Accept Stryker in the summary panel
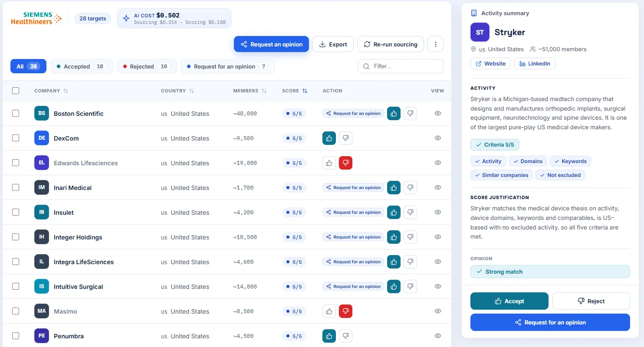Screen dimensions: 644x347 click(x=509, y=301)
